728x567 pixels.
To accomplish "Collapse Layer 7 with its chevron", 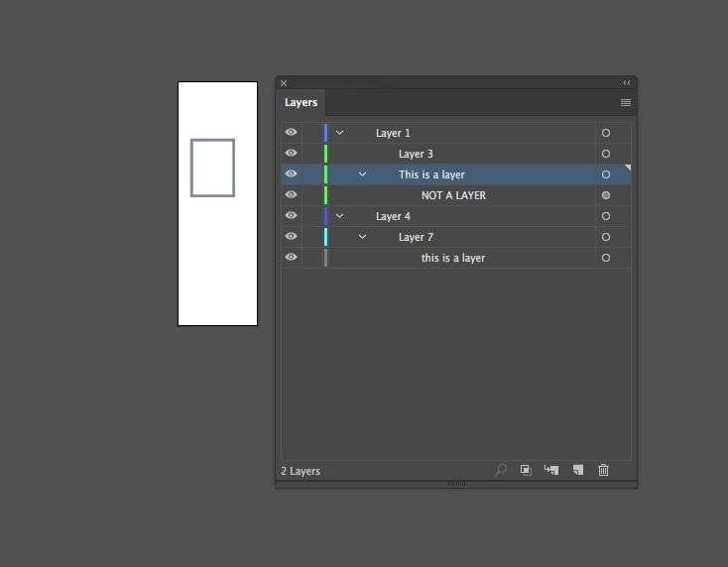I will (x=363, y=237).
